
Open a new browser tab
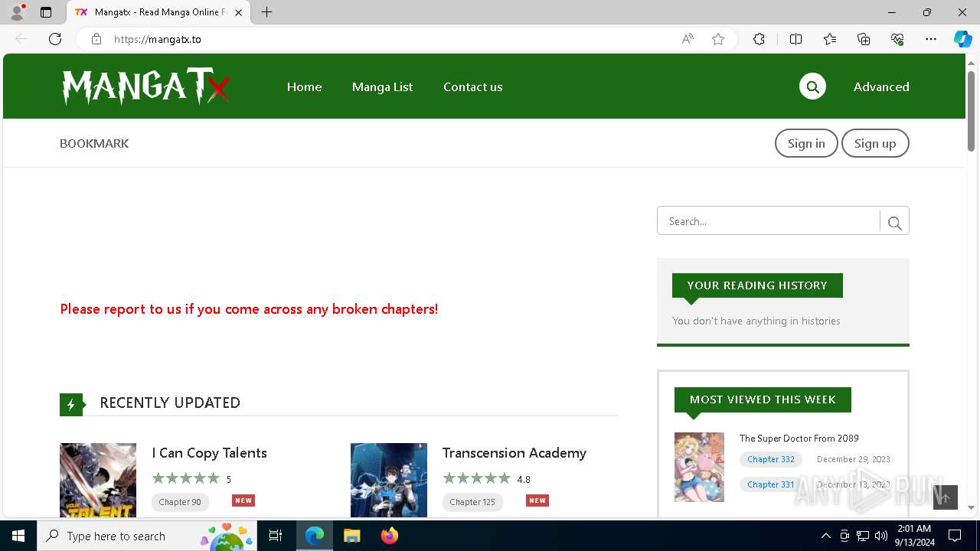pos(266,12)
